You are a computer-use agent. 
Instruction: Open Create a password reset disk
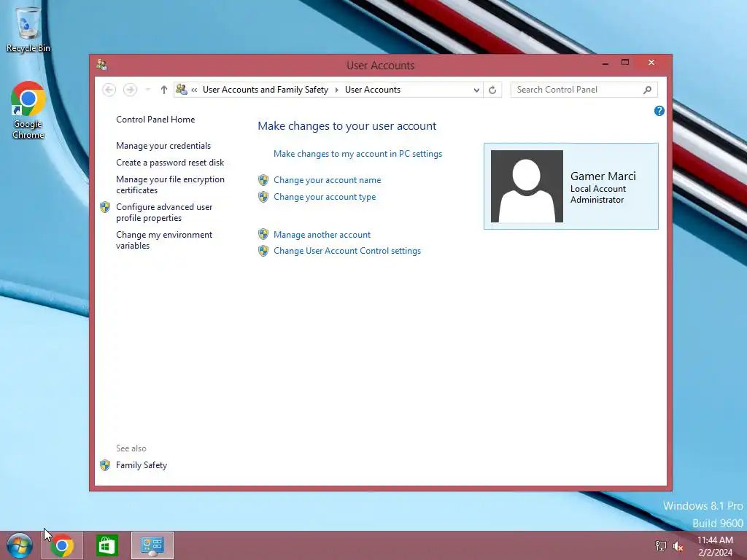click(170, 163)
